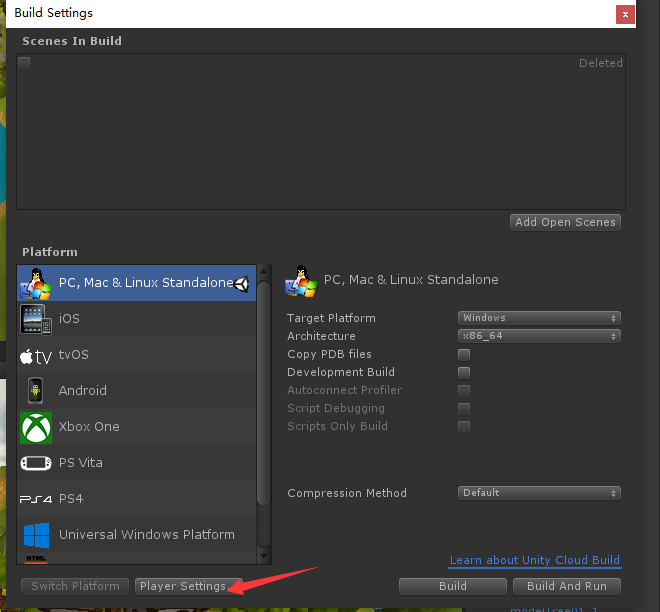Toggle Script Debugging checkbox
Viewport: 660px width, 612px height.
(x=464, y=409)
